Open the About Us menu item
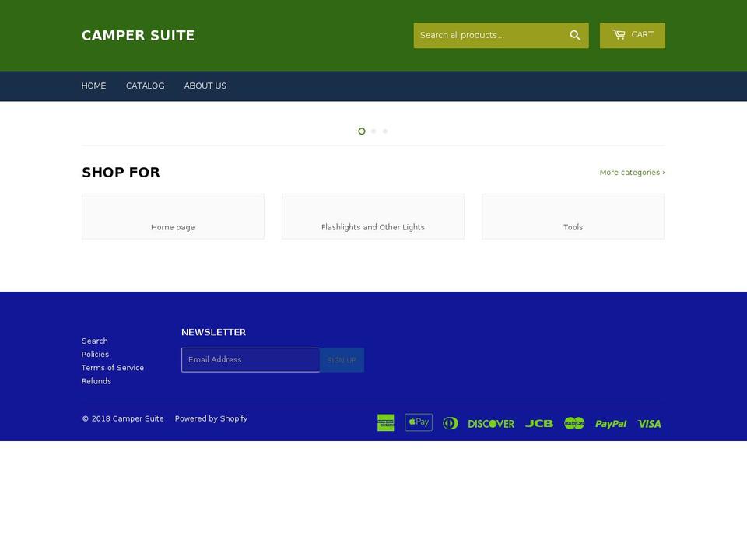The image size is (747, 560). pos(205,86)
